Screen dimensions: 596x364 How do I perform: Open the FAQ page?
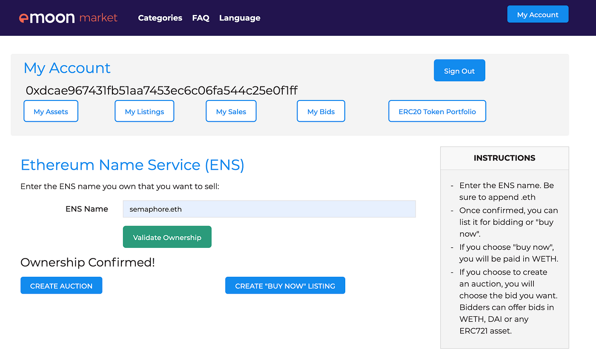[201, 18]
